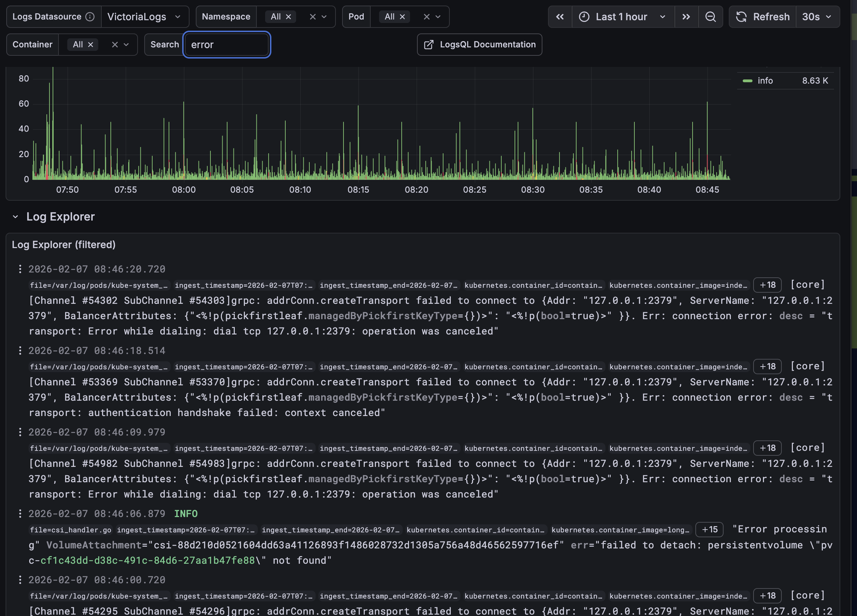Click the Refresh button
The image size is (857, 616).
tap(762, 17)
